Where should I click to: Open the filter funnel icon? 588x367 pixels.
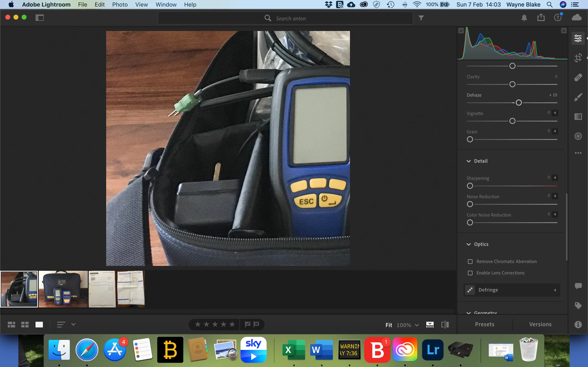[x=421, y=18]
